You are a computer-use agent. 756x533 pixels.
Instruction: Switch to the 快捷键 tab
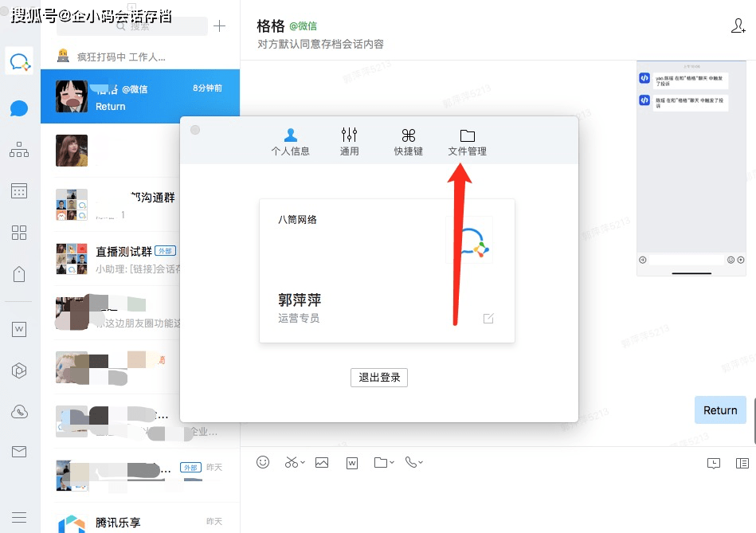409,143
